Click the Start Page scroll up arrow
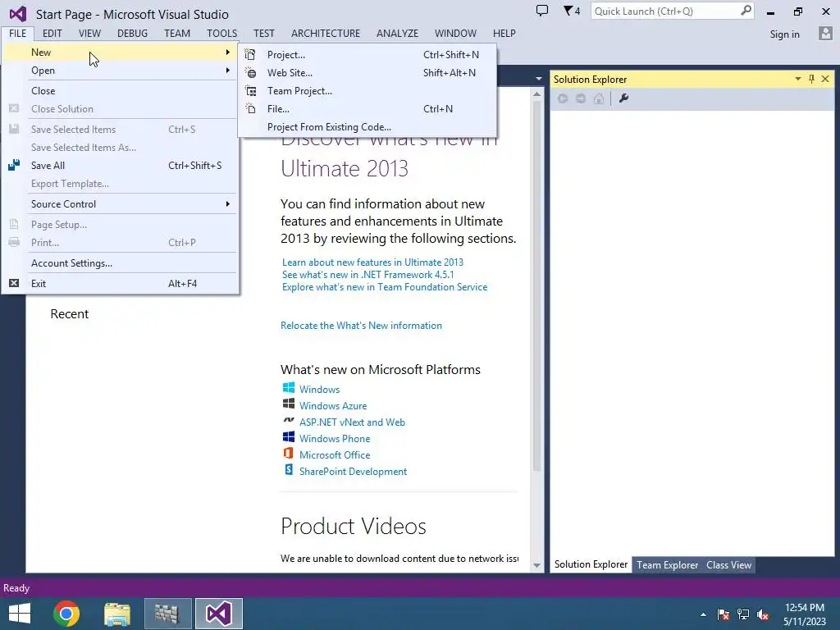The width and height of the screenshot is (840, 630). pos(536,94)
